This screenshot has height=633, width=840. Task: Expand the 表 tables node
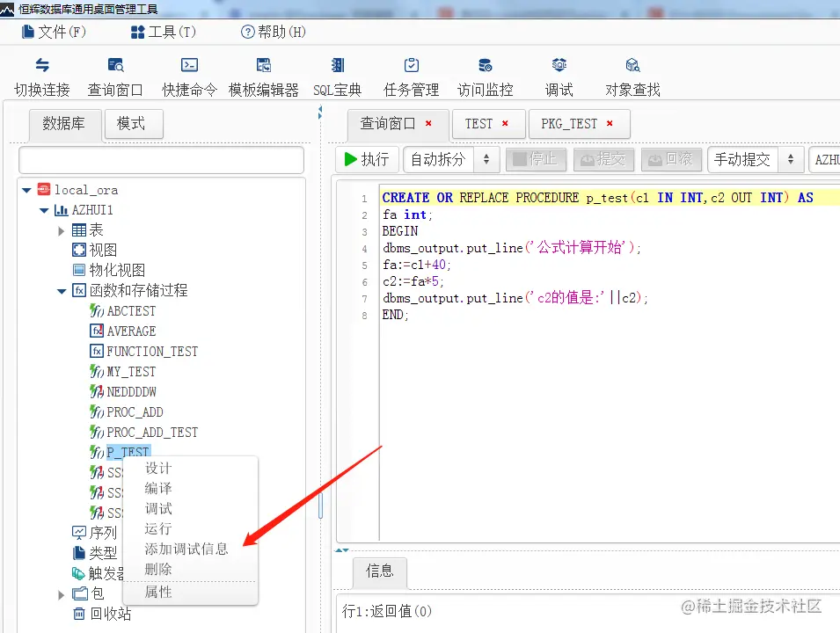tap(61, 231)
